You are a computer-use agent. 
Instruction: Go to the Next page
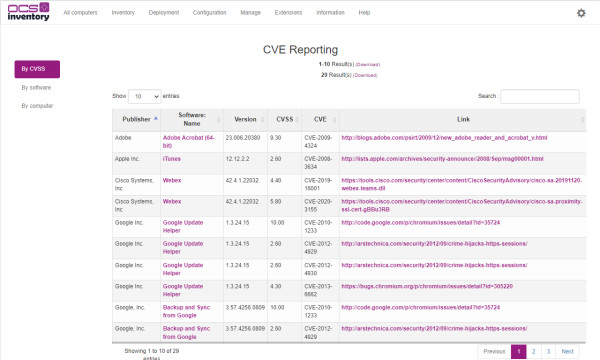[x=567, y=352]
